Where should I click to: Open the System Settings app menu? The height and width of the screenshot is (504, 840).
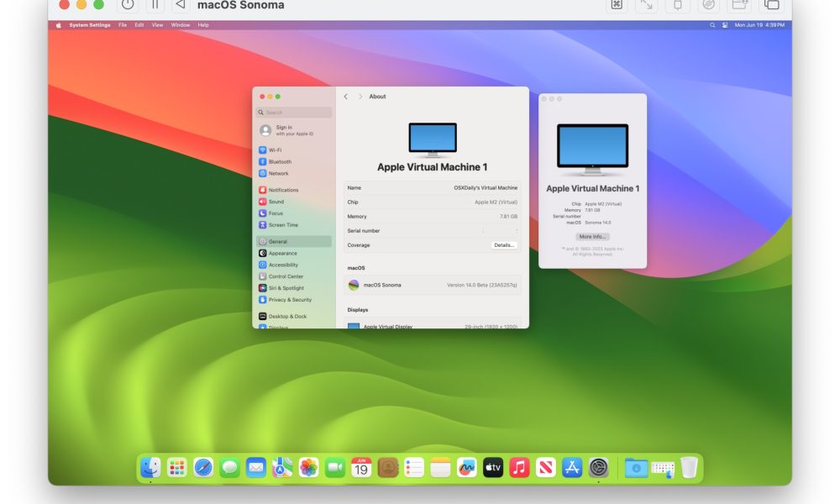click(90, 25)
